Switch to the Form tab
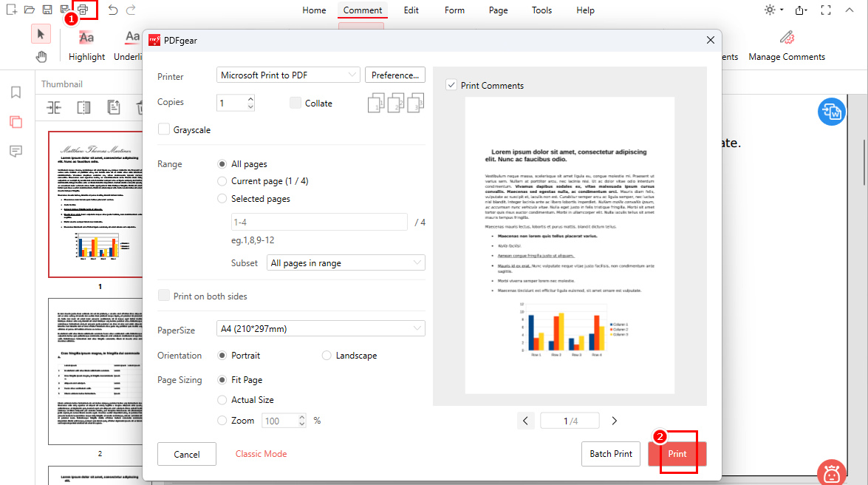This screenshot has width=868, height=485. [x=454, y=10]
